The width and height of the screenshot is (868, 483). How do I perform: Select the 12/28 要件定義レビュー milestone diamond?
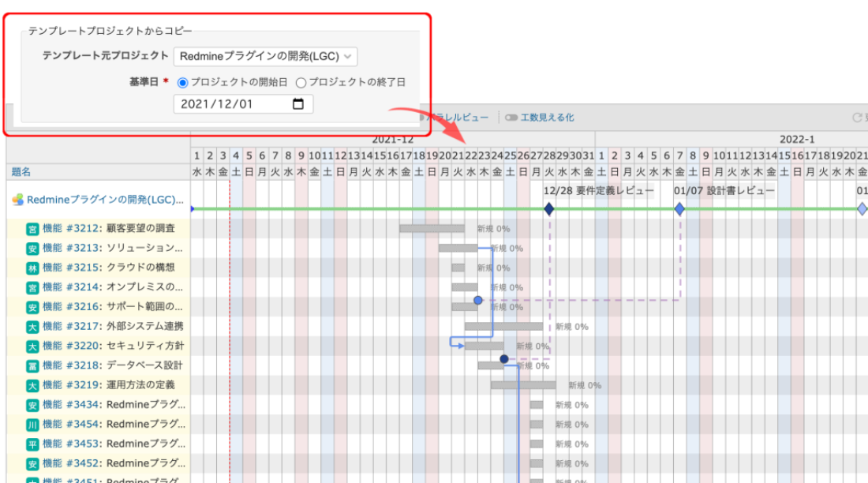click(548, 209)
